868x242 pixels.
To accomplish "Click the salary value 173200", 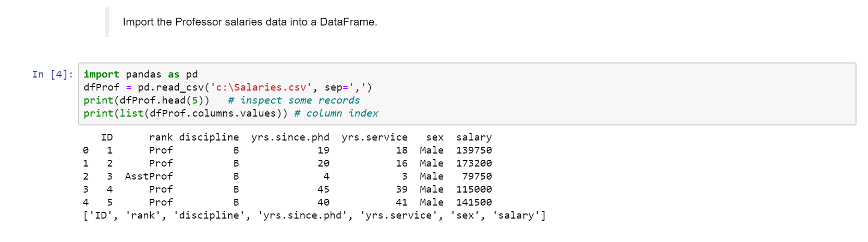I will [x=474, y=163].
